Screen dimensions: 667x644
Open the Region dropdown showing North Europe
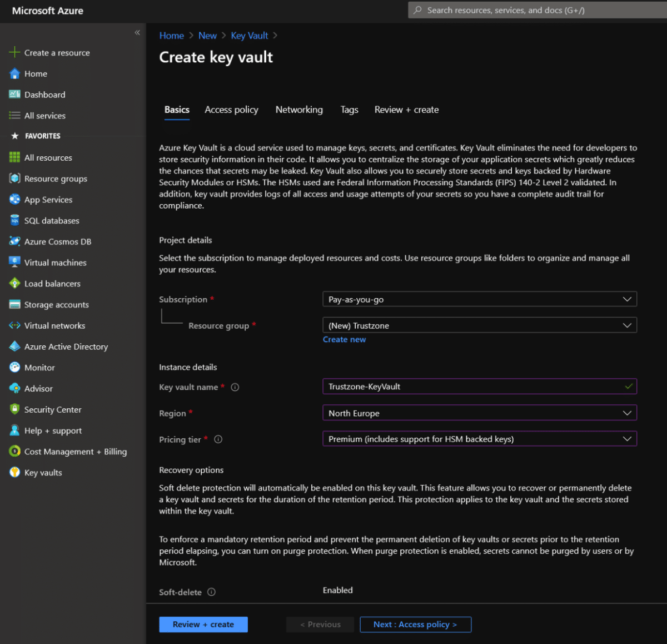coord(479,413)
